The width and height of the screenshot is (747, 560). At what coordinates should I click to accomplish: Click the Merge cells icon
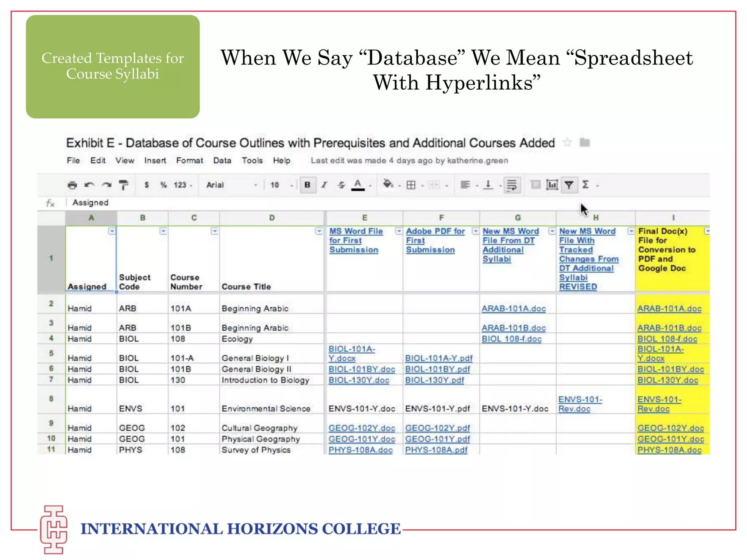pos(434,185)
